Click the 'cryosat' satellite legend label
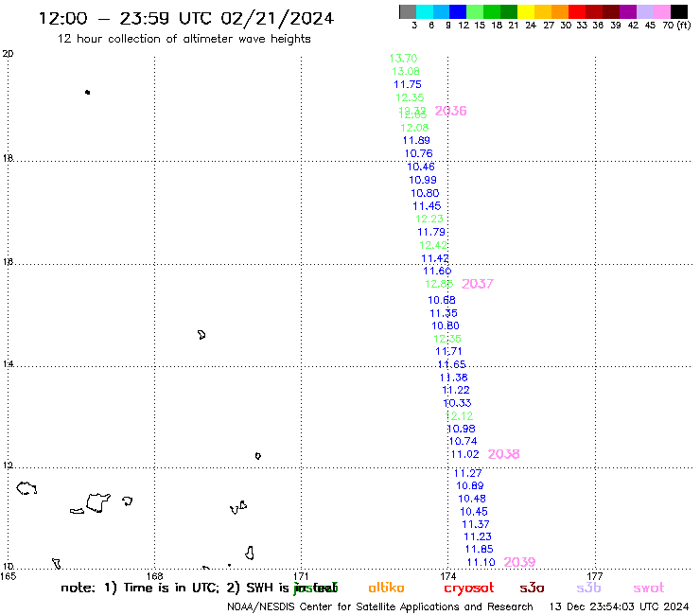 469,589
